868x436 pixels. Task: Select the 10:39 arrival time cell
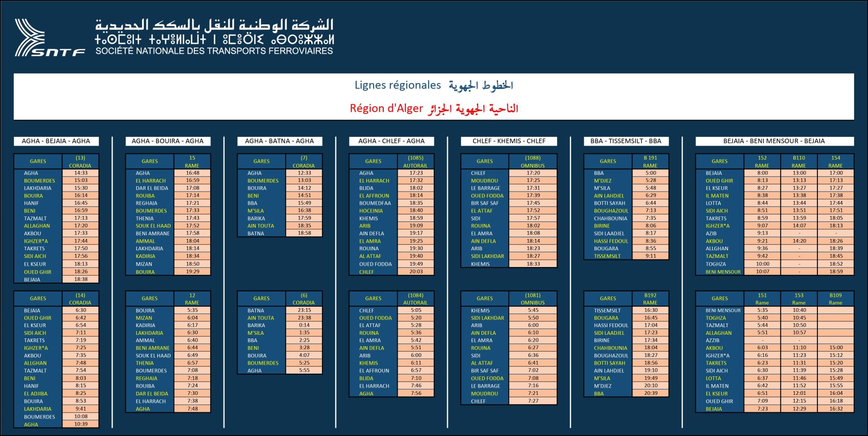[x=80, y=424]
